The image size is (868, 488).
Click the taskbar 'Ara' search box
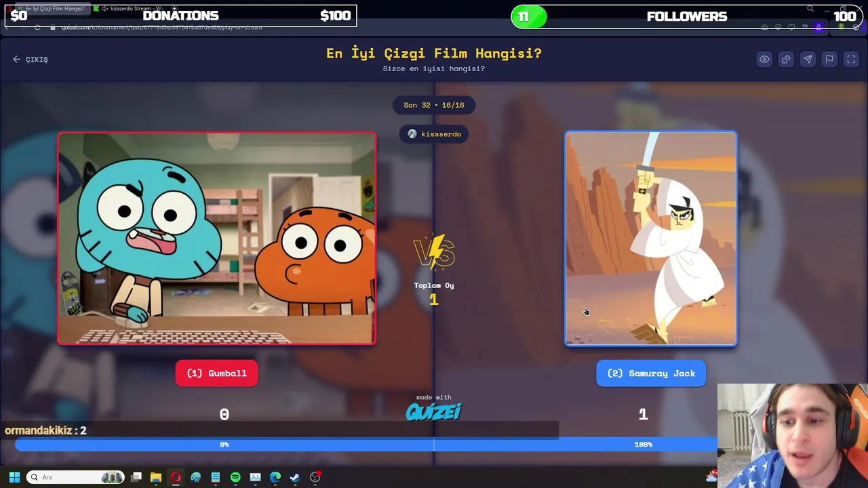click(76, 477)
